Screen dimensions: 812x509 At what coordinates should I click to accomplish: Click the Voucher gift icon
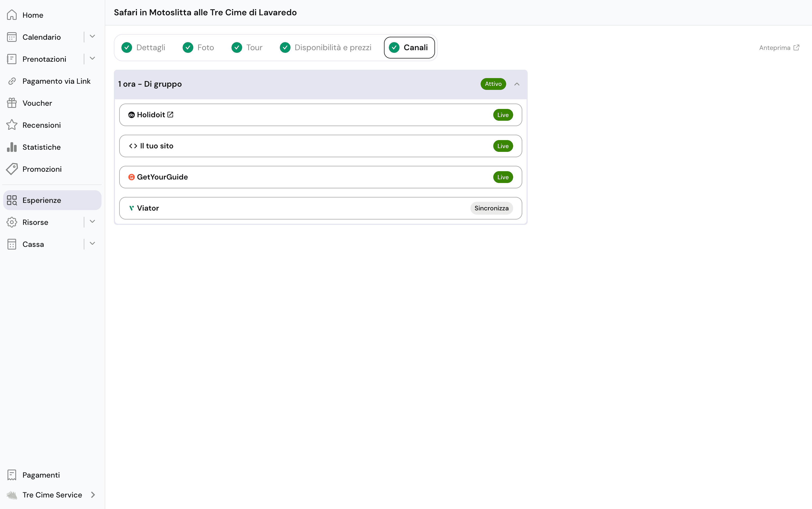12,103
